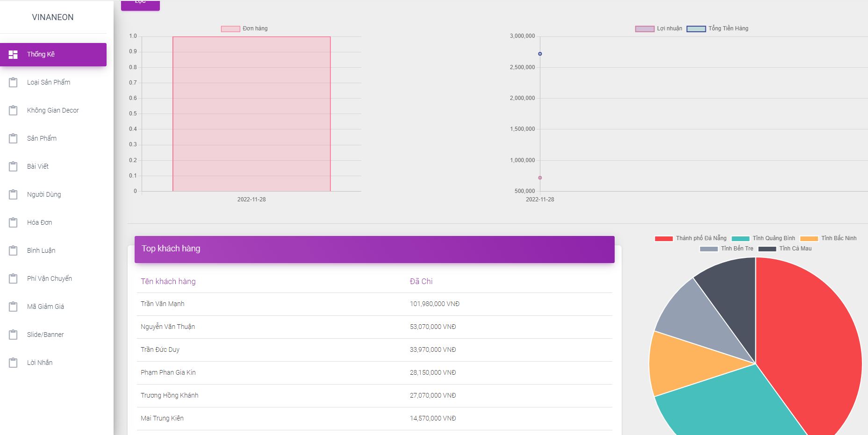Go to Phí Vận Chuyển page
868x435 pixels.
pyautogui.click(x=49, y=278)
